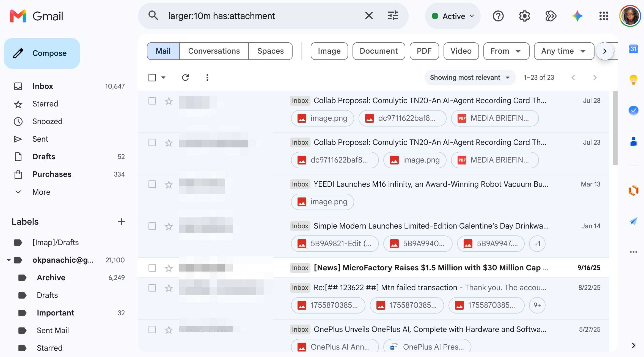Star the OnePlus Unveils email

click(x=169, y=329)
